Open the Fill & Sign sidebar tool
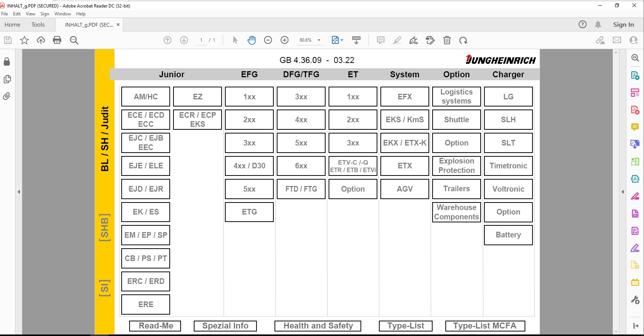This screenshot has width=644, height=336. pos(635,248)
